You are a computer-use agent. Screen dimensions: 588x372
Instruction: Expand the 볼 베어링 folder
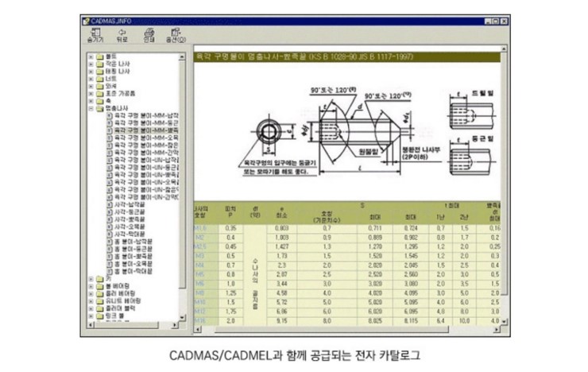[91, 286]
